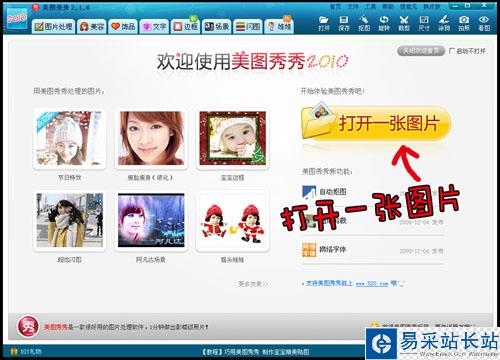Click the 拍照 camera toolbar icon

(464, 23)
